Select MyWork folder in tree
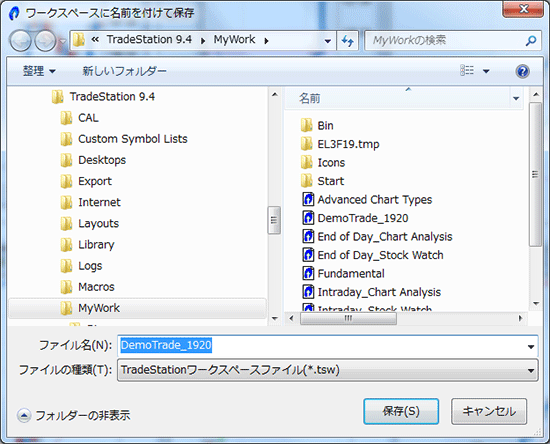 [137, 308]
